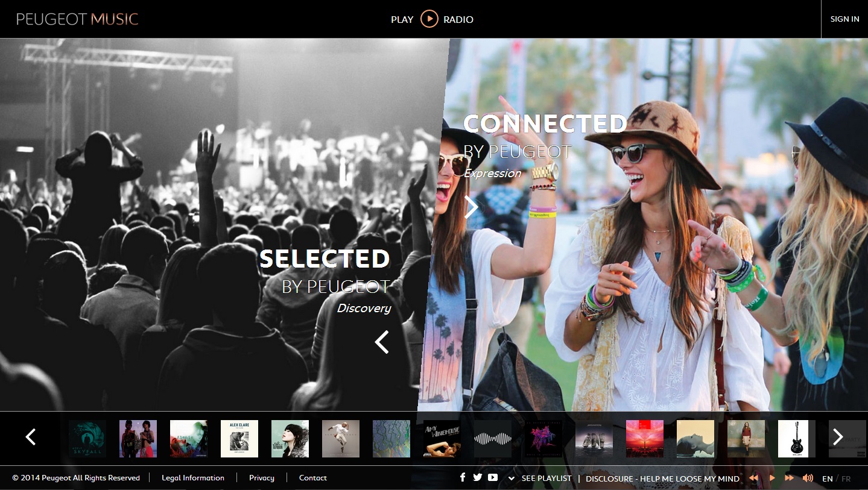Skip to the next track
The image size is (868, 490).
[789, 478]
